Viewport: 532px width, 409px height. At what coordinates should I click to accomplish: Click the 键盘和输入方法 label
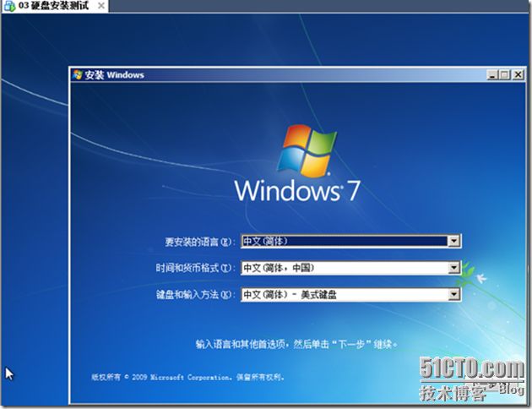(x=195, y=295)
